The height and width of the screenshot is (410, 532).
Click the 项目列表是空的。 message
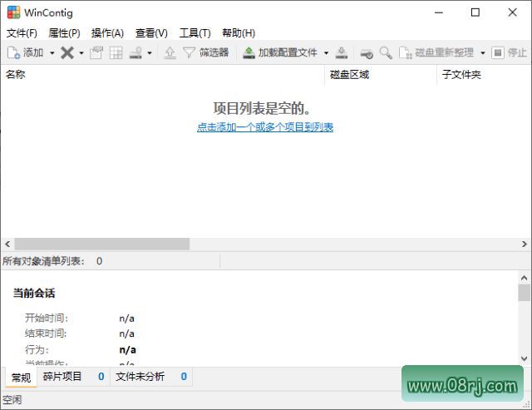pos(262,109)
